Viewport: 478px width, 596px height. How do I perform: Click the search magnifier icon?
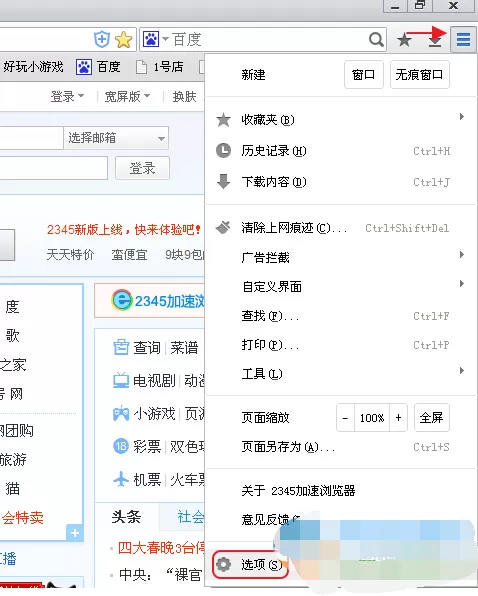click(x=376, y=39)
